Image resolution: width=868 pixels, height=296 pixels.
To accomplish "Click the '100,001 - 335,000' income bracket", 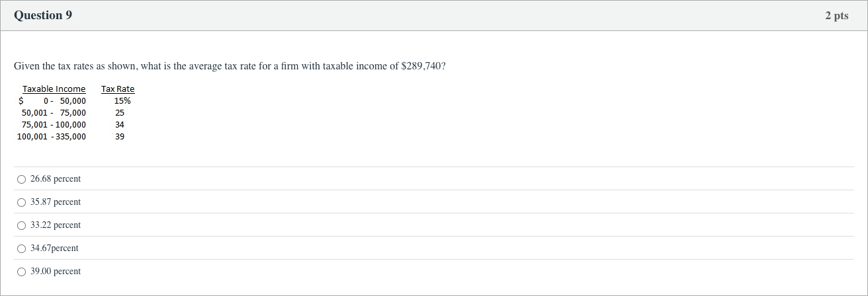I will click(52, 137).
